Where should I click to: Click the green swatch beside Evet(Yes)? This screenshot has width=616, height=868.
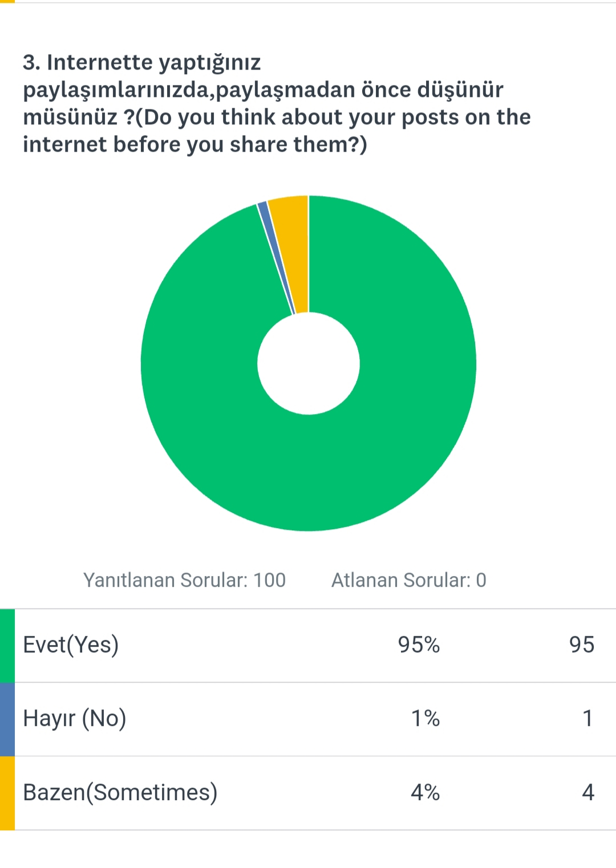tap(7, 645)
